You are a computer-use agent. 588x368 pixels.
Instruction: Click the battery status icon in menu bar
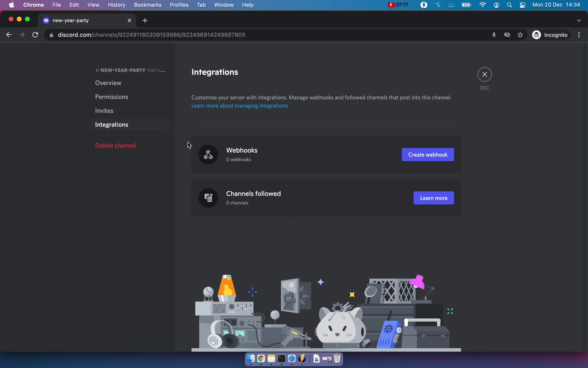click(x=466, y=5)
